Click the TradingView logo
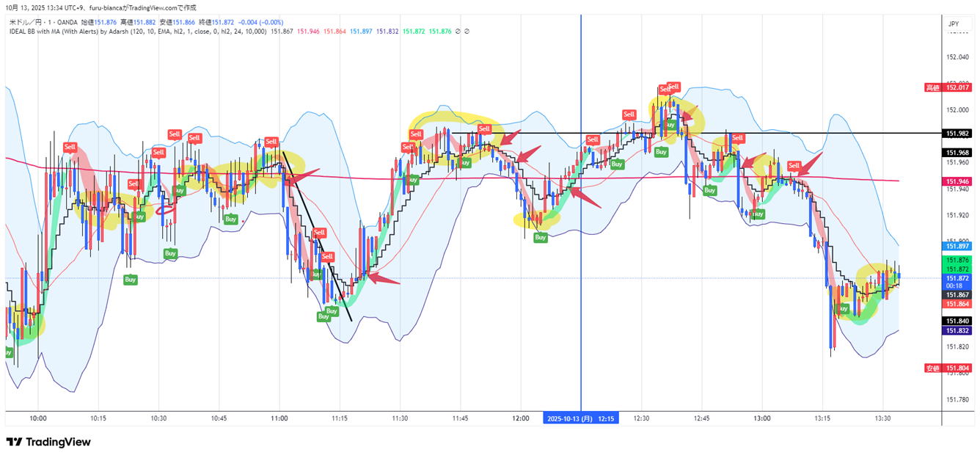This screenshot has width=980, height=458. tap(48, 442)
